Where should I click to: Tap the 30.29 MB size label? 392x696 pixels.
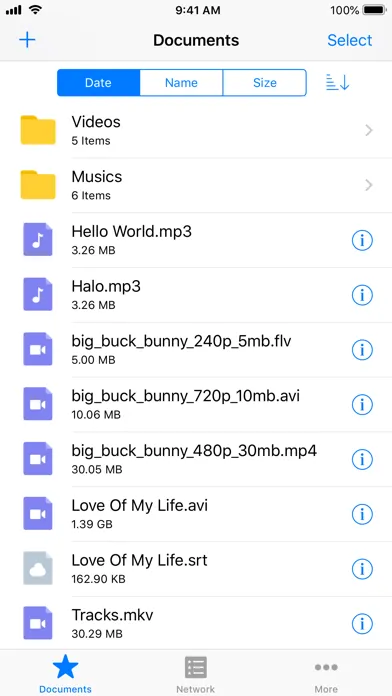point(96,634)
